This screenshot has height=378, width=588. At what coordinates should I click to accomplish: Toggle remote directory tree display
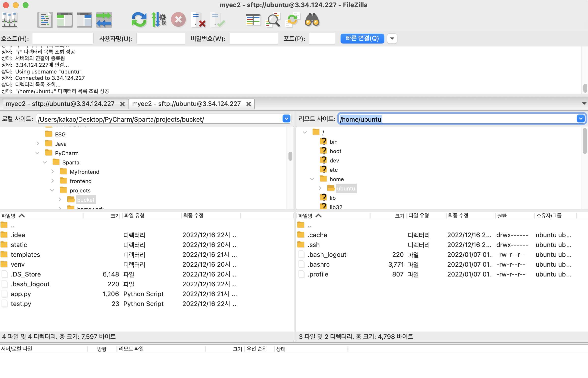coord(84,20)
